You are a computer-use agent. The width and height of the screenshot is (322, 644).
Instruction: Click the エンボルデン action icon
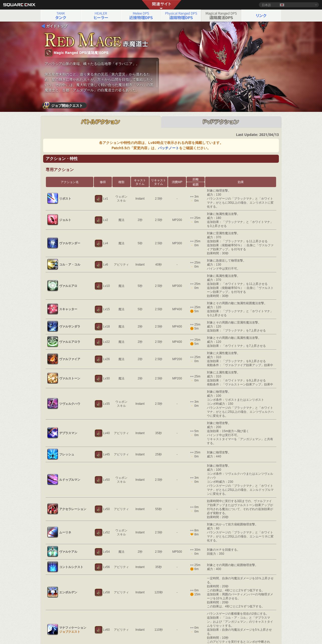click(53, 592)
